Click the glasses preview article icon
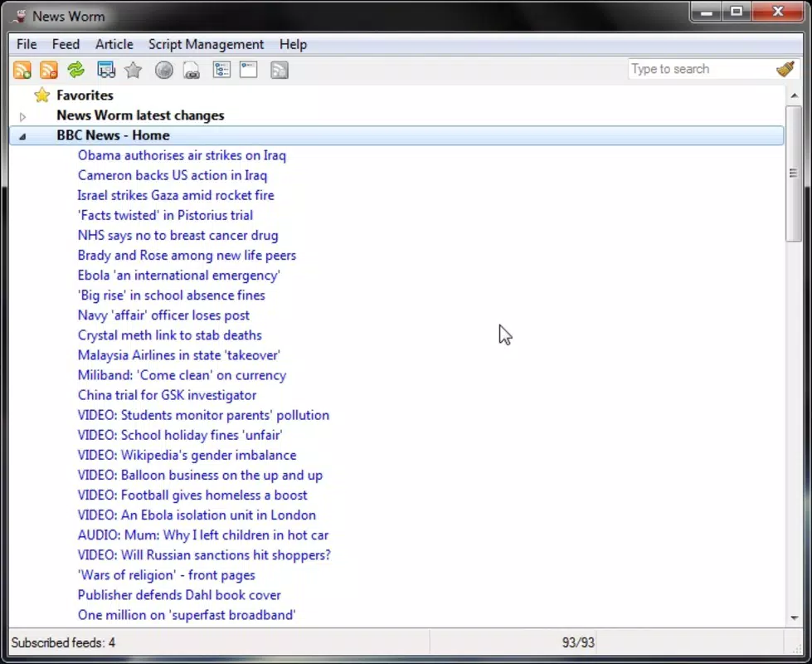The width and height of the screenshot is (812, 664). coord(106,70)
